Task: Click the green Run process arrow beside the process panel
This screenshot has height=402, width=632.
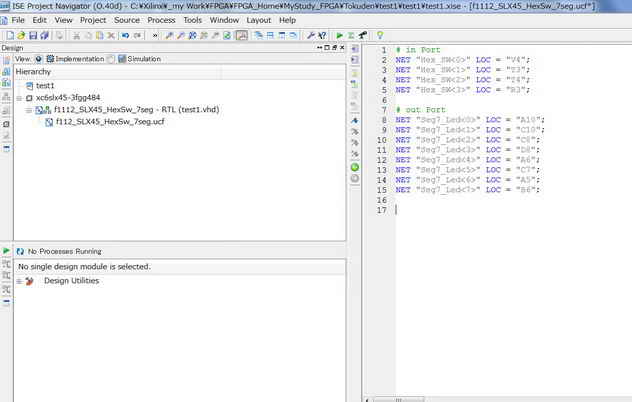Action: pyautogui.click(x=6, y=251)
